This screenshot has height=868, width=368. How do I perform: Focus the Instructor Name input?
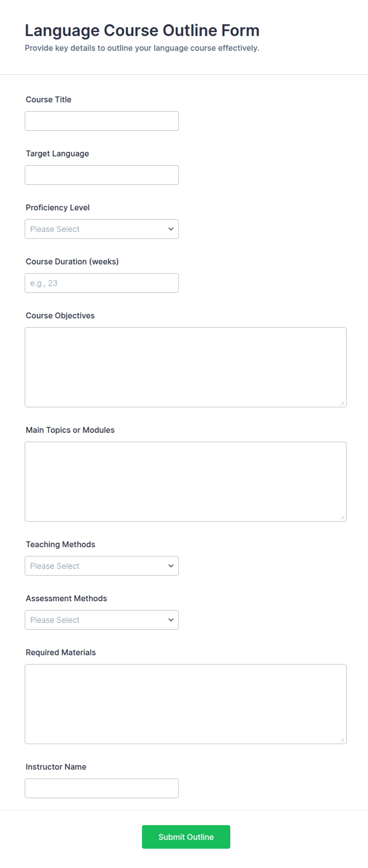(102, 788)
